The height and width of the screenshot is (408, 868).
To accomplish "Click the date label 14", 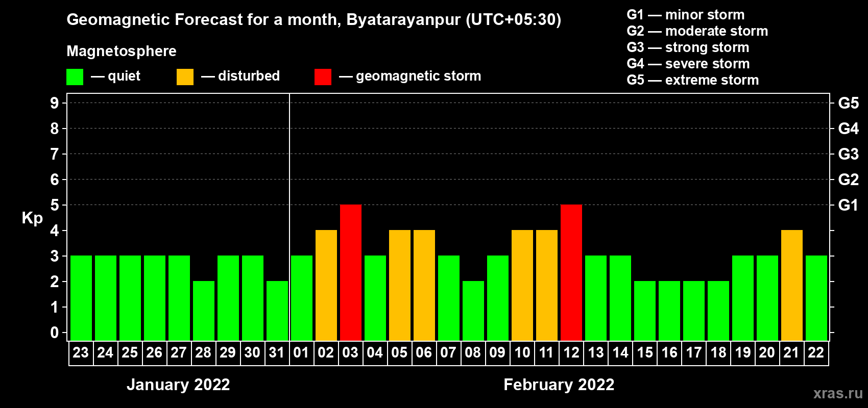I will click(x=620, y=352).
